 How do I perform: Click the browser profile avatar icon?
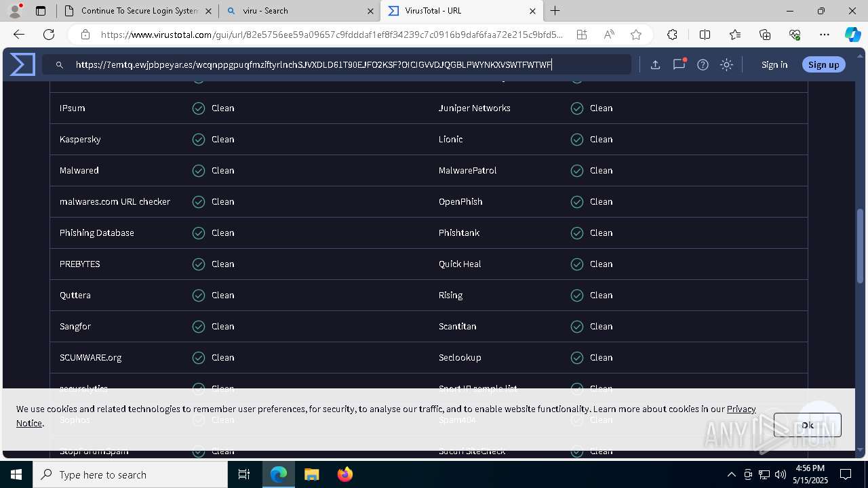15,11
